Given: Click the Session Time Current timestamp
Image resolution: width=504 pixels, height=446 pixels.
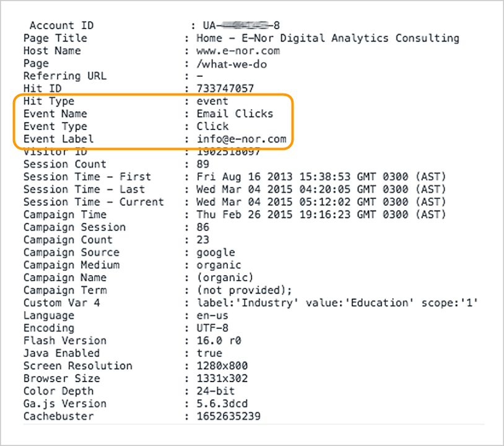Looking at the screenshot, I should pos(321,202).
